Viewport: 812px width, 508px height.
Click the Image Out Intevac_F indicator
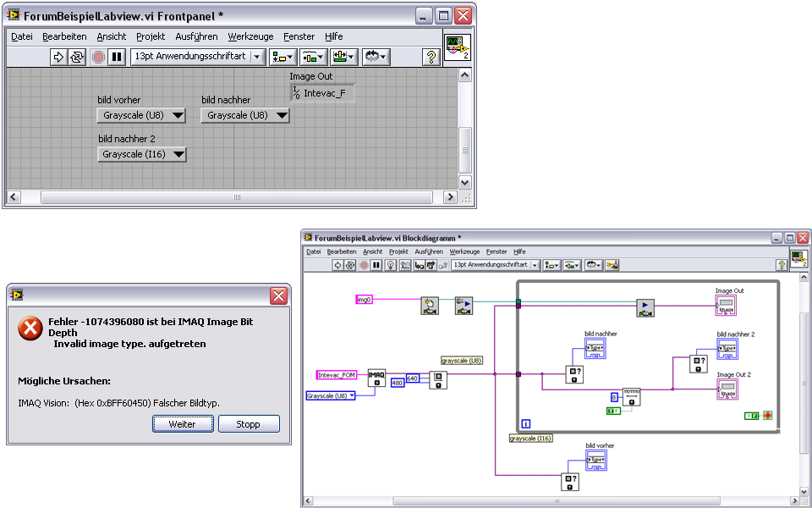[322, 93]
